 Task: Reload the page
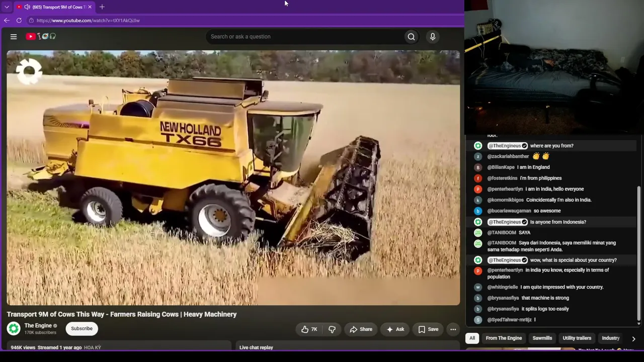click(19, 21)
